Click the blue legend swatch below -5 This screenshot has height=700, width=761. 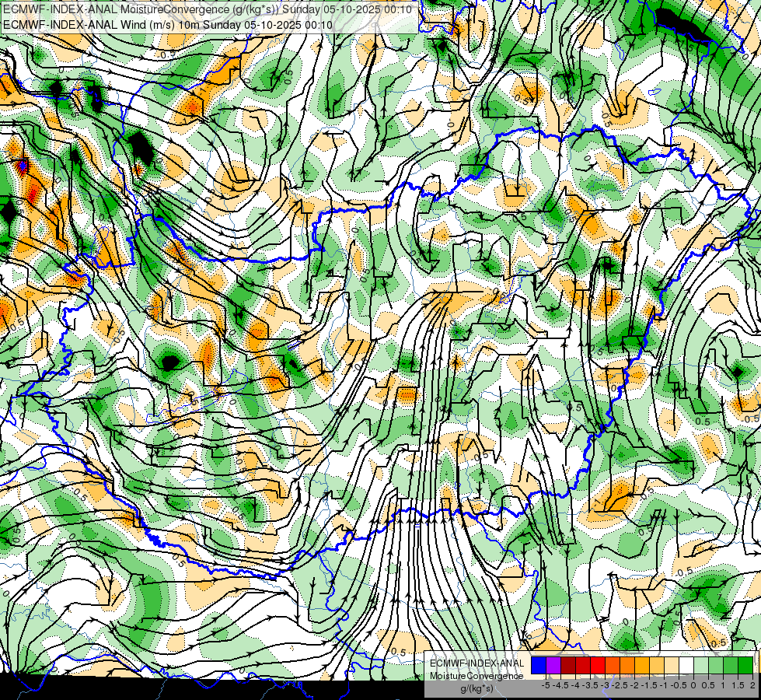(x=539, y=665)
